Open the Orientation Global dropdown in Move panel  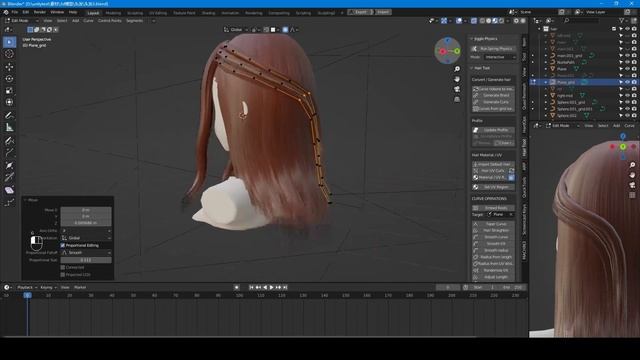pyautogui.click(x=86, y=238)
